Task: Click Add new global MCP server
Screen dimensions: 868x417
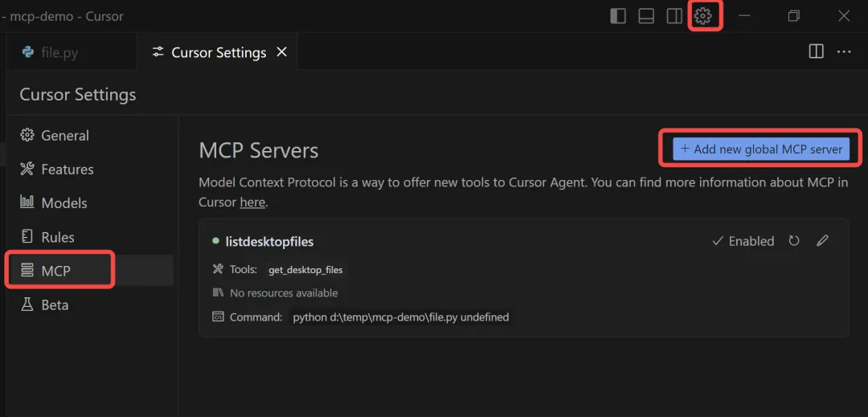Action: pos(760,149)
